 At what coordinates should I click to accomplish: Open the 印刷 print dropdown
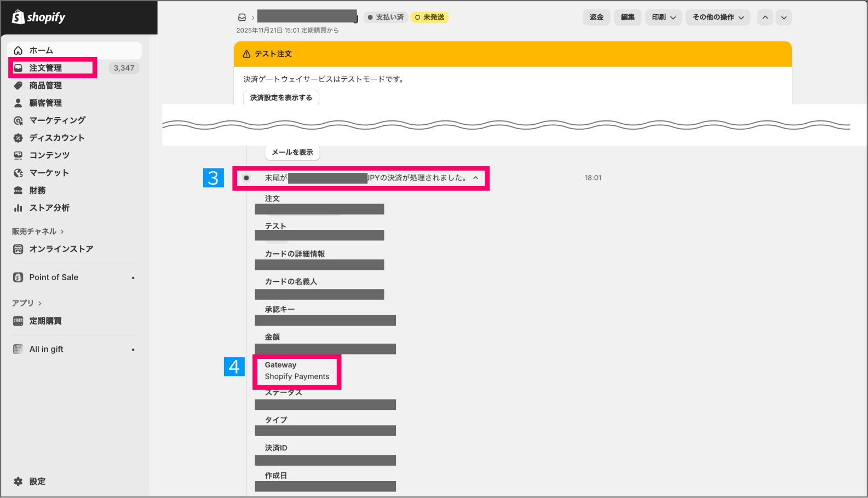click(663, 18)
